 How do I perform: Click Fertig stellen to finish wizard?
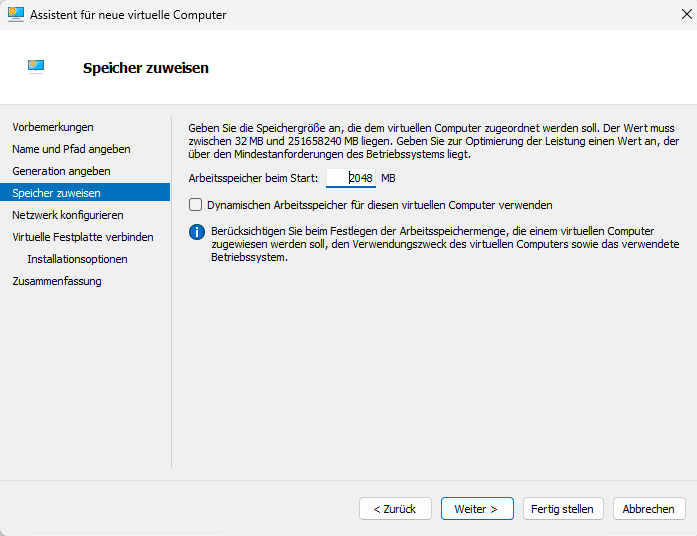coord(562,509)
